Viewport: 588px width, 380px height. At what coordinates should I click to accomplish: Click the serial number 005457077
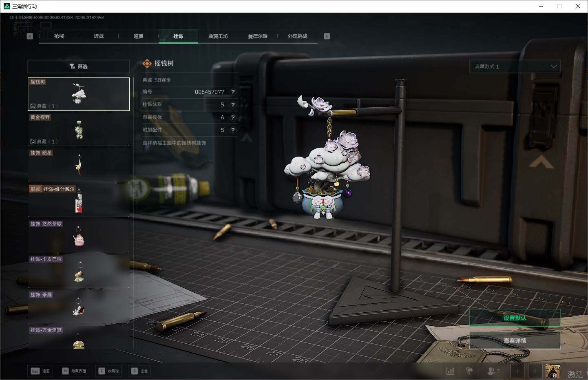pyautogui.click(x=210, y=92)
